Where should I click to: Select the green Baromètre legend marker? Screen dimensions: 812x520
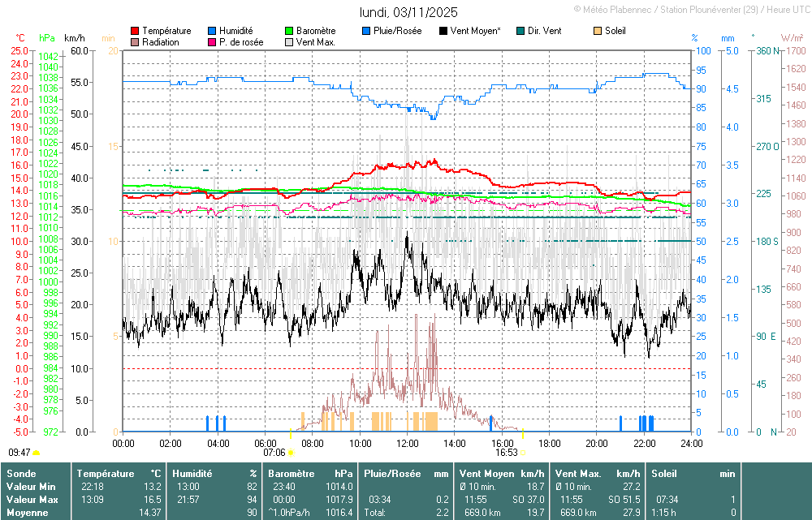289,31
